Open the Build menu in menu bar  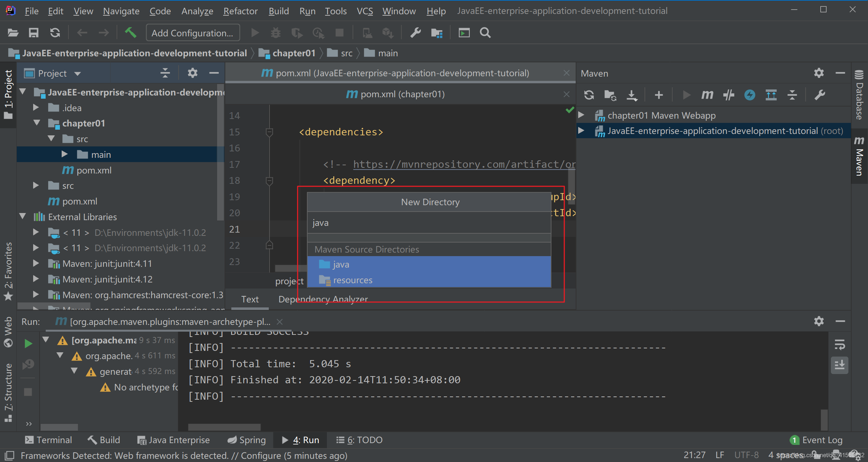point(277,10)
